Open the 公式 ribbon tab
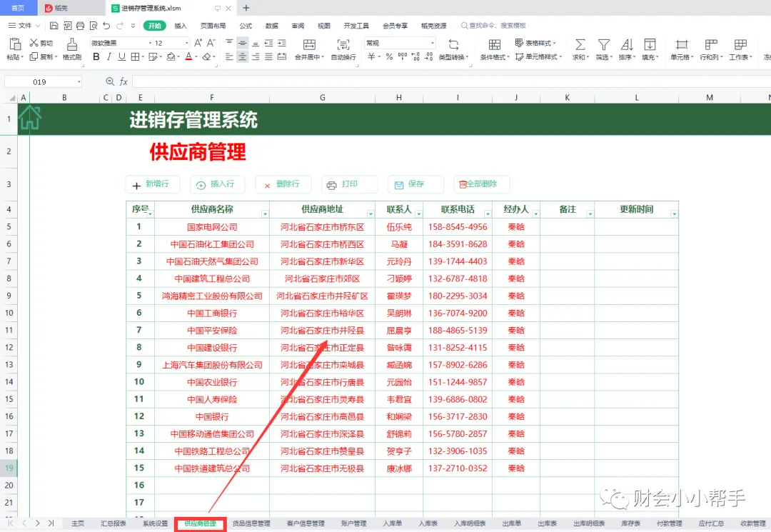This screenshot has height=532, width=771. tap(246, 26)
